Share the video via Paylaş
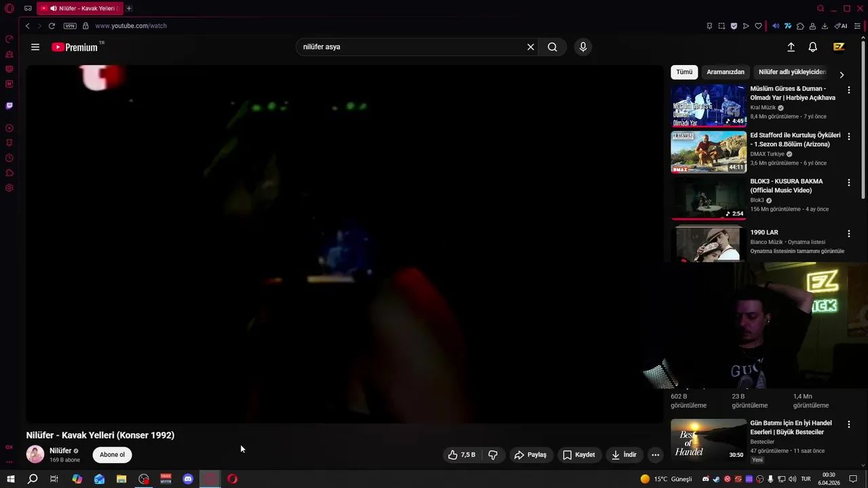 point(530,455)
